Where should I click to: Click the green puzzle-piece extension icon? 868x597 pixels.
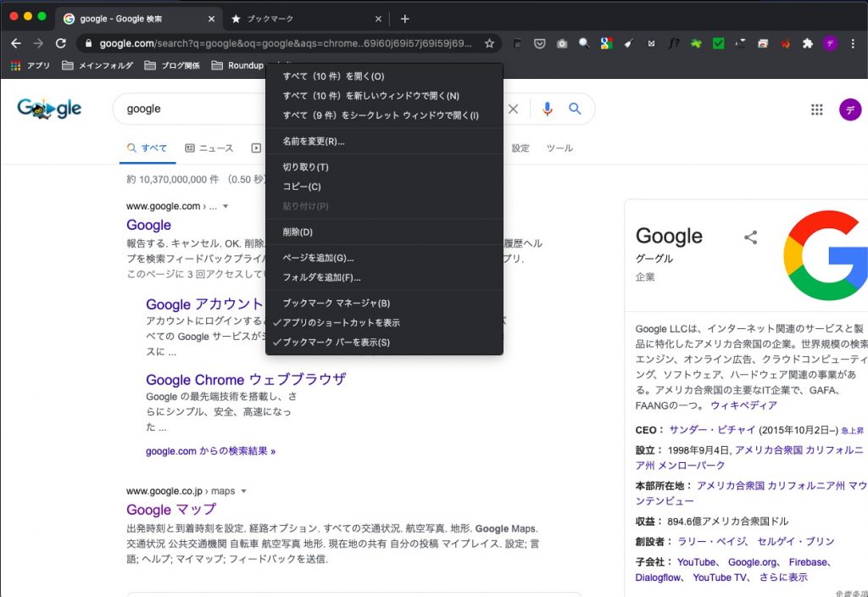click(696, 43)
